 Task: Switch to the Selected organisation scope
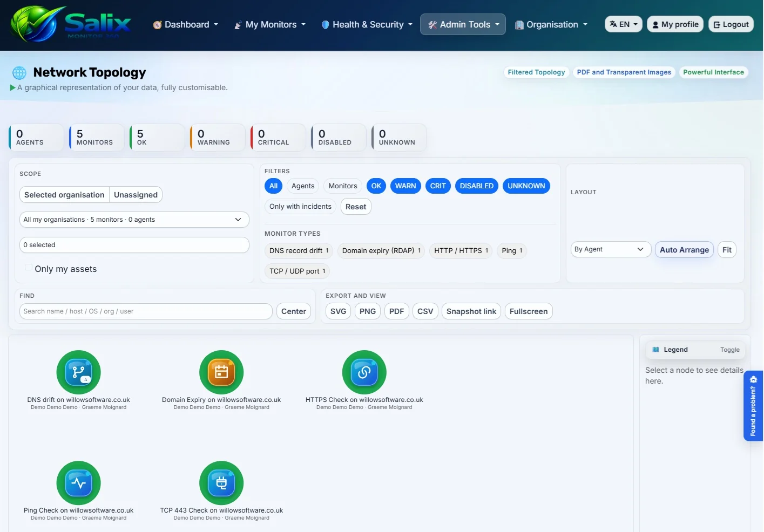[x=64, y=195]
